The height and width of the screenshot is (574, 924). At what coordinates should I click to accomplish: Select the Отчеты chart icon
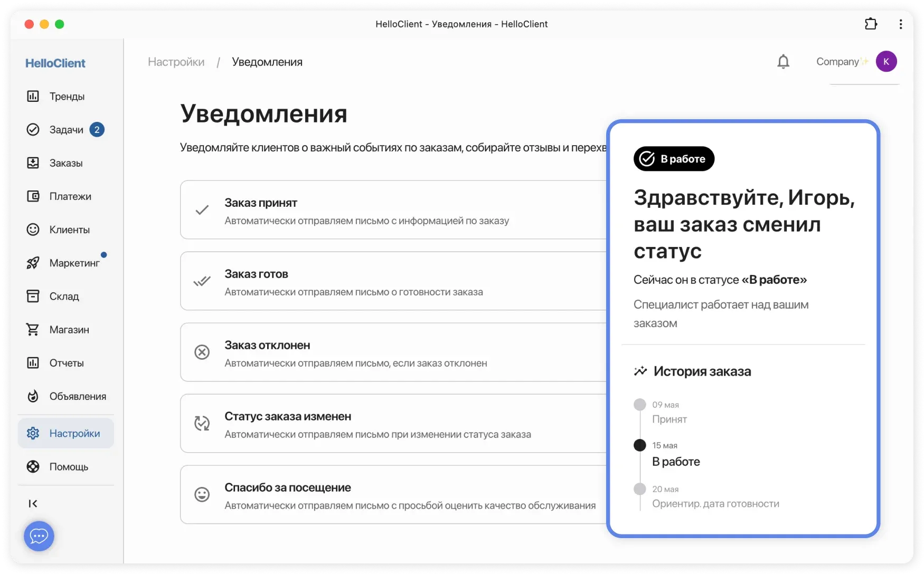pyautogui.click(x=33, y=362)
